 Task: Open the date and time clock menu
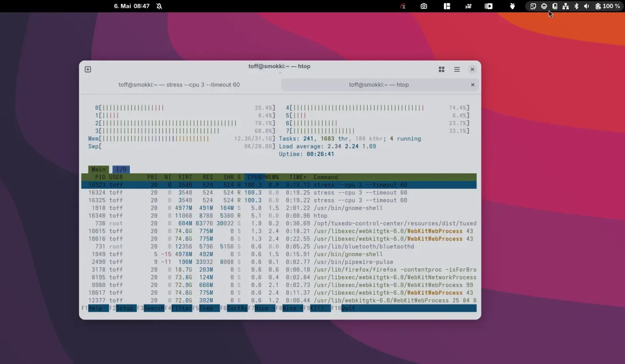(132, 6)
